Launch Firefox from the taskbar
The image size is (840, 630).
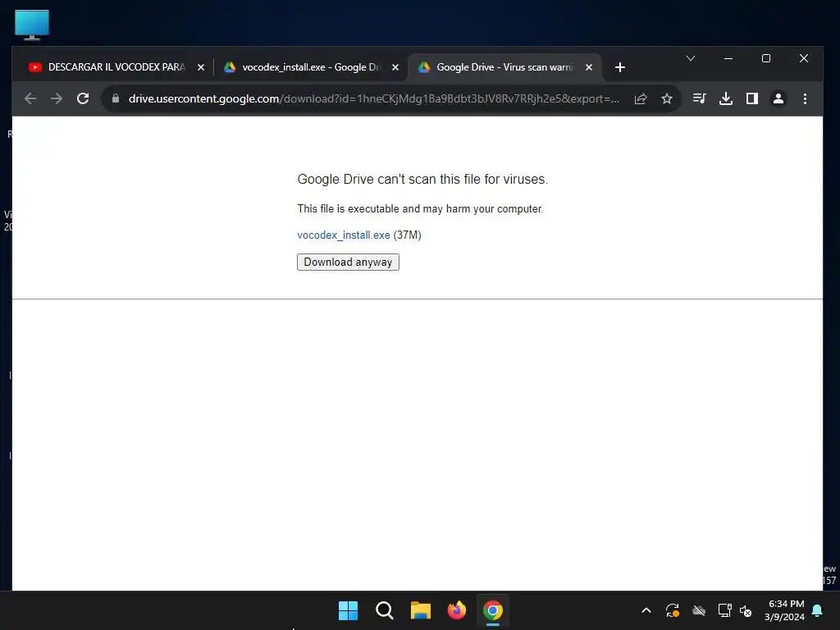[x=456, y=610]
